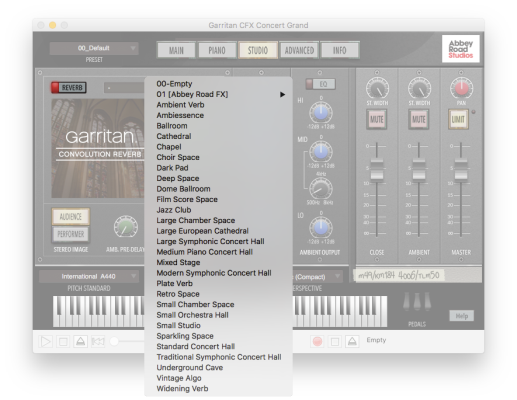Click the red PAN knob
The width and height of the screenshot is (517, 400).
[461, 88]
